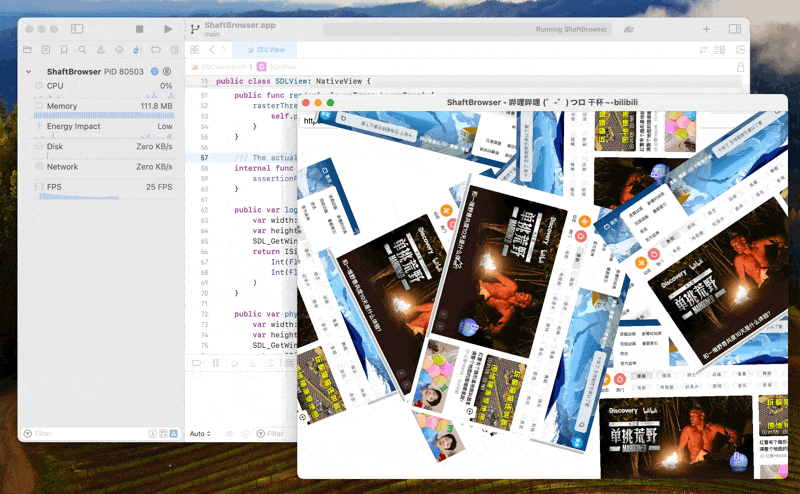The image size is (800, 494).
Task: Open the Find navigator magnifier icon
Action: (82, 50)
